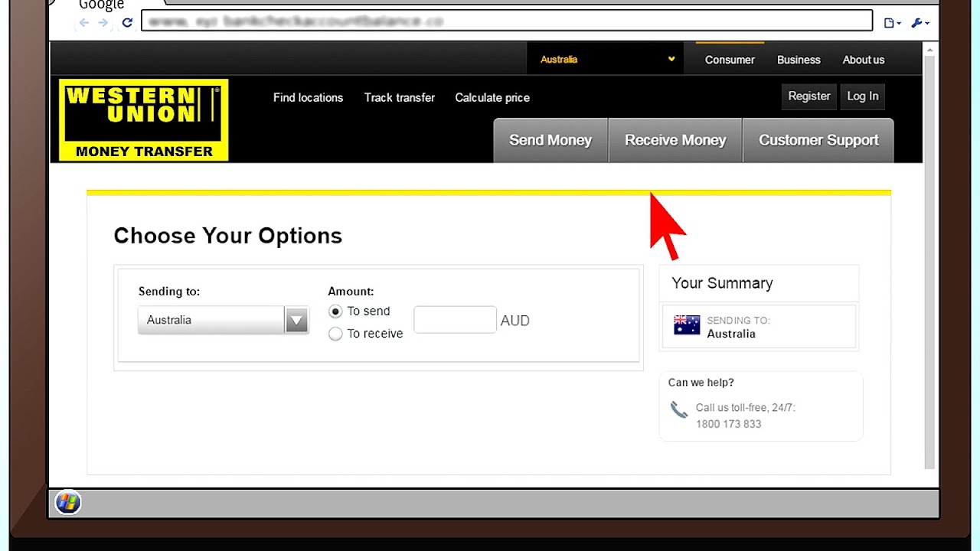Open the browser wrench settings icon
The height and width of the screenshot is (551, 980).
920,23
